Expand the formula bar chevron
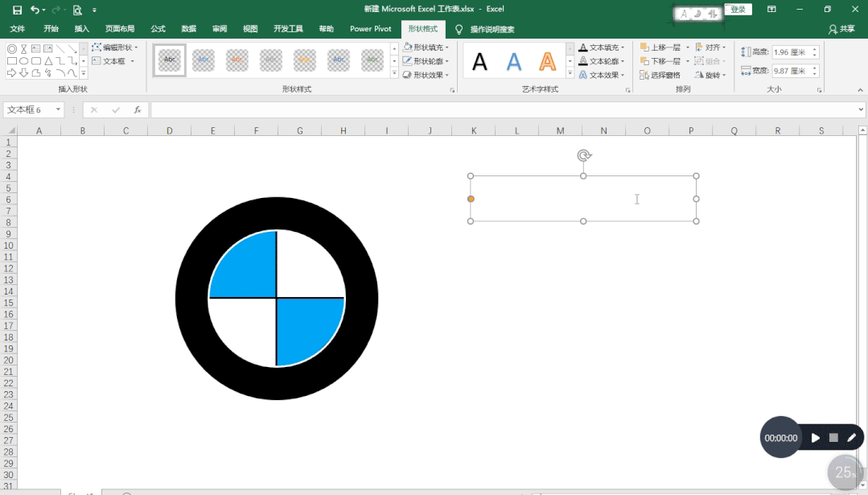868x495 pixels. [861, 109]
